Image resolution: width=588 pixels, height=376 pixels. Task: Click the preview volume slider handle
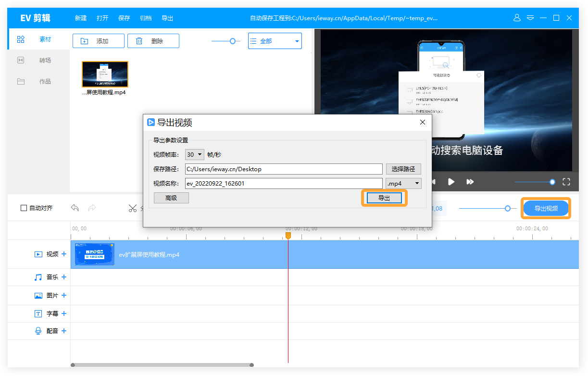click(552, 182)
